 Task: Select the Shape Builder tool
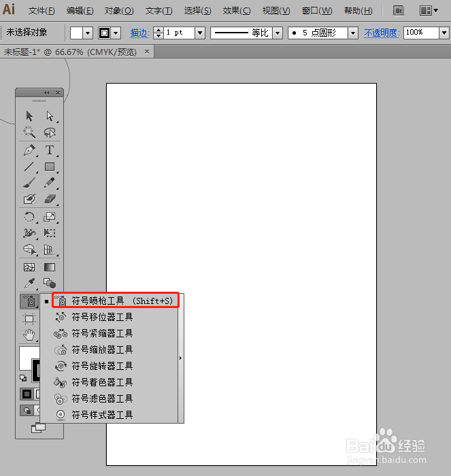pyautogui.click(x=29, y=250)
